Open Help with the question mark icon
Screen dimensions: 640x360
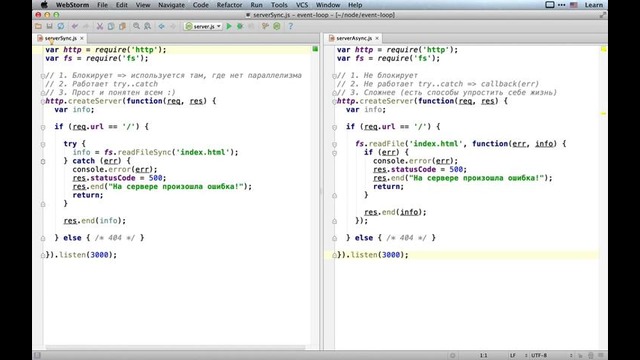pyautogui.click(x=291, y=26)
